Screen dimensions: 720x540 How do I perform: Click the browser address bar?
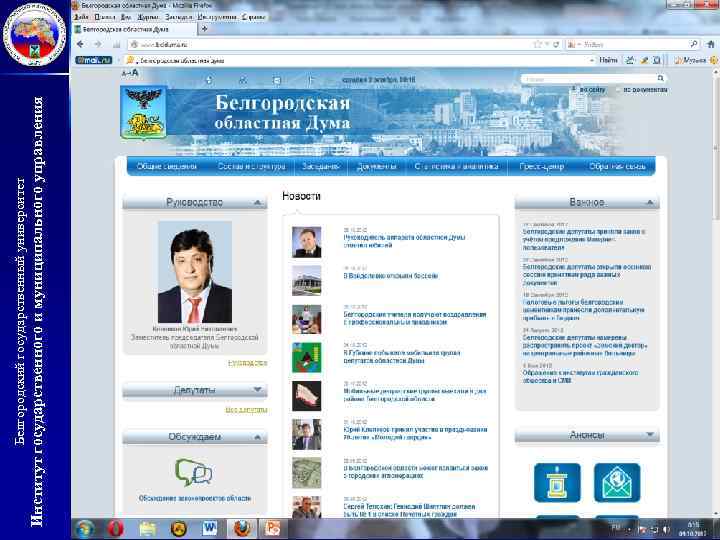tap(331, 45)
